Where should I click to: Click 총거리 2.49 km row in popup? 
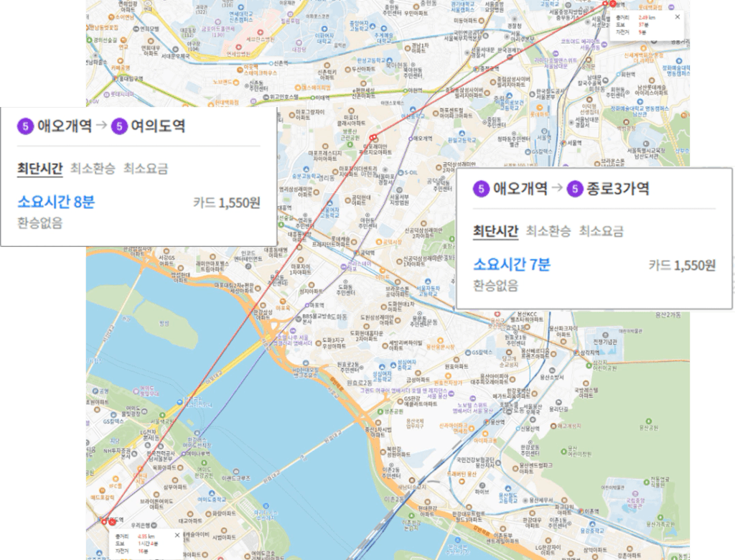click(636, 18)
